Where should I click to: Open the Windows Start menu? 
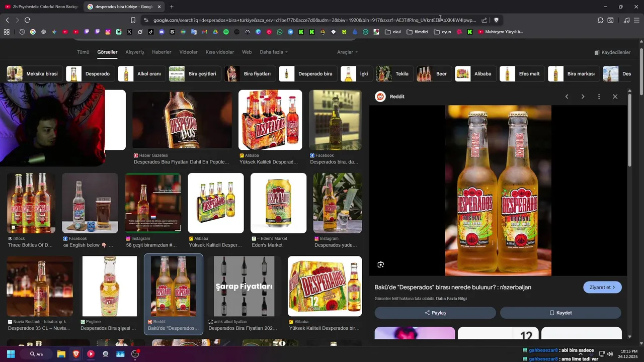[x=11, y=354]
